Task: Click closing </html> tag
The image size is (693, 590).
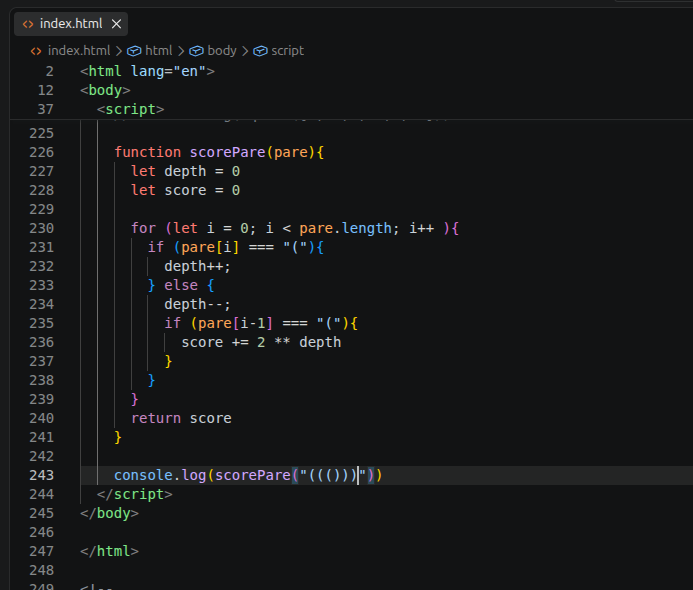Action: pyautogui.click(x=109, y=551)
